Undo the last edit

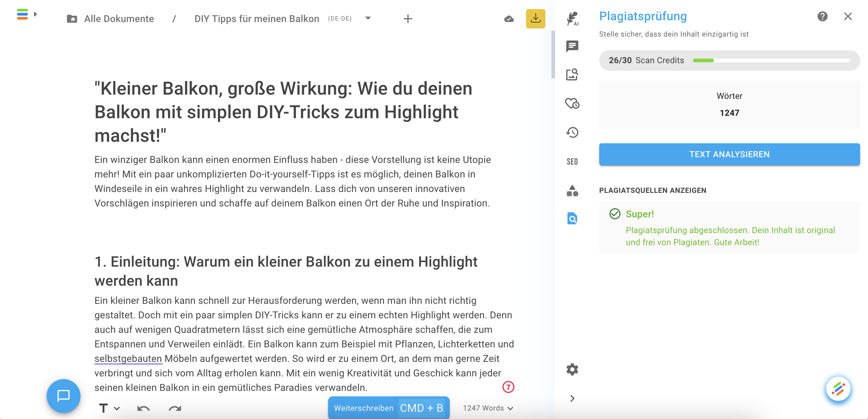coord(143,408)
